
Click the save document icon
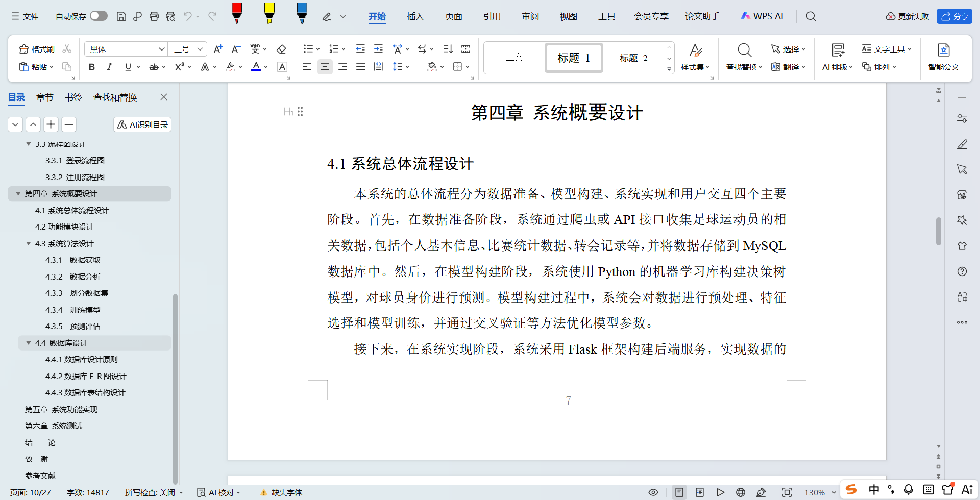[121, 16]
